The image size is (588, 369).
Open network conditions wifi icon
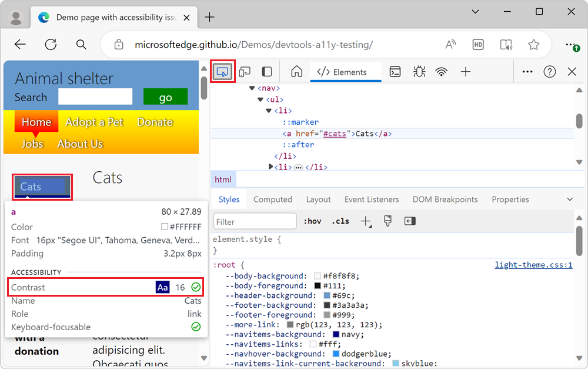[442, 71]
